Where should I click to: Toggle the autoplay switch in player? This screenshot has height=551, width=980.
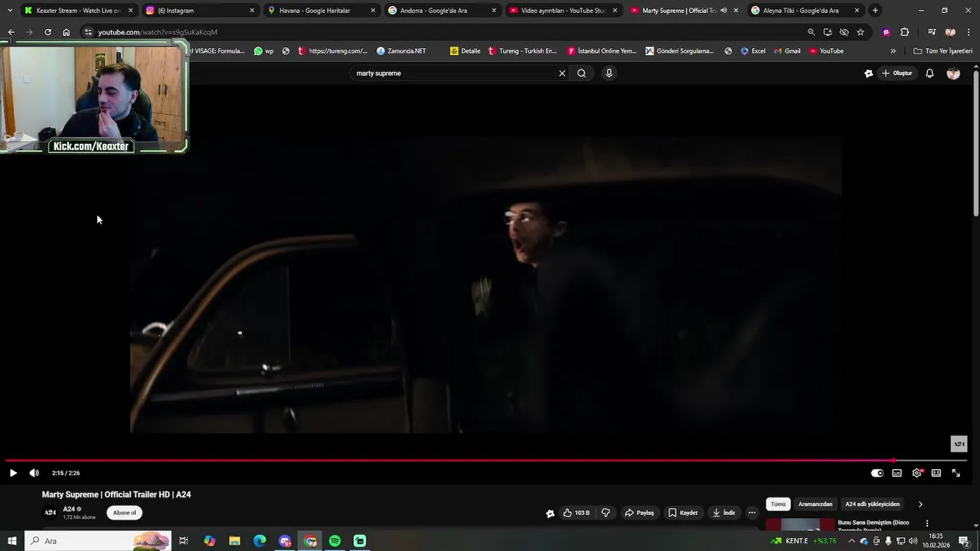[877, 473]
